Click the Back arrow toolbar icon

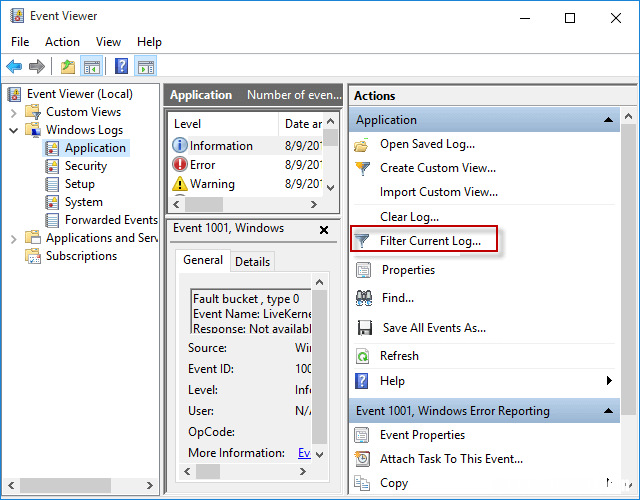click(14, 66)
